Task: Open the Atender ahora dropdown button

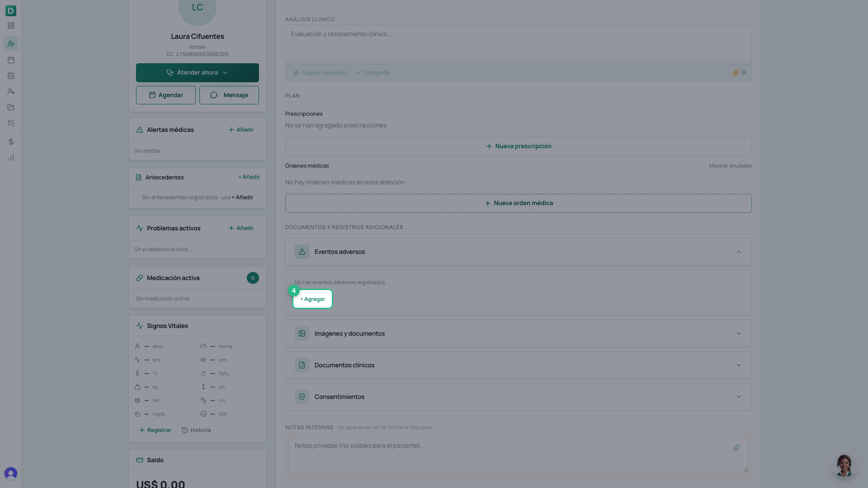Action: pyautogui.click(x=198, y=73)
